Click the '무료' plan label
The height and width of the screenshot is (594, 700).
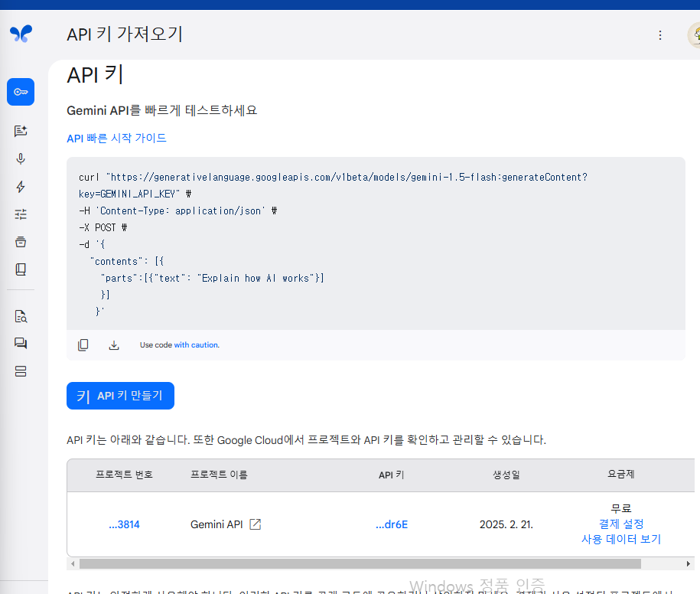[x=621, y=508]
